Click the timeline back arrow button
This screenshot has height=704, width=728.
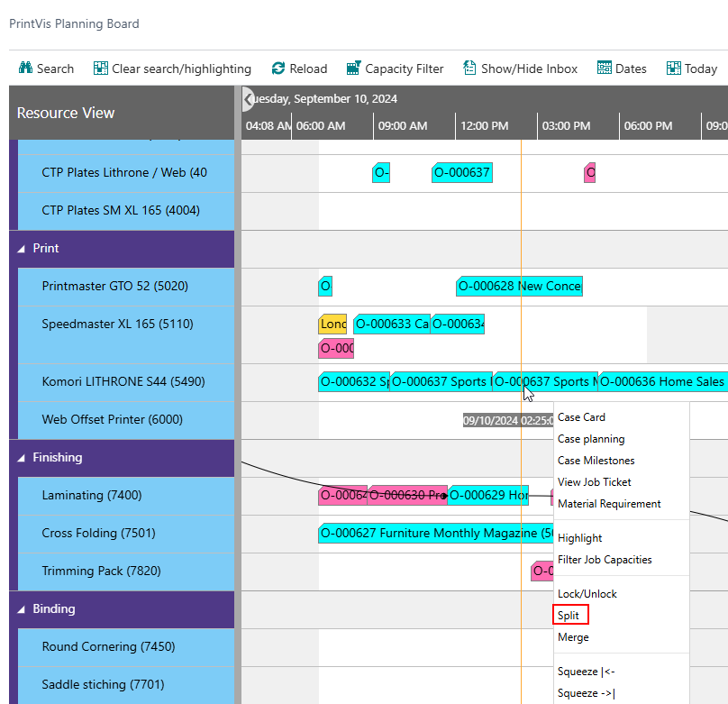[248, 99]
